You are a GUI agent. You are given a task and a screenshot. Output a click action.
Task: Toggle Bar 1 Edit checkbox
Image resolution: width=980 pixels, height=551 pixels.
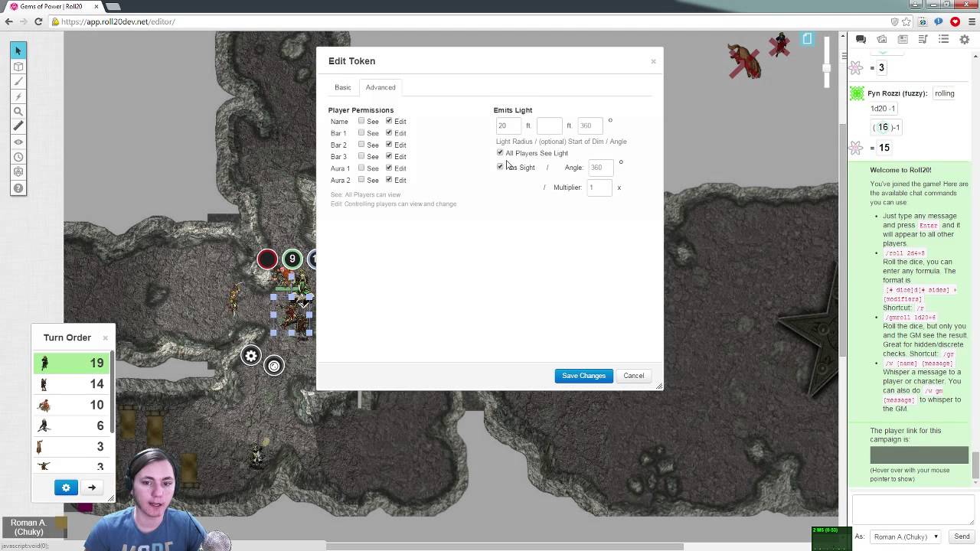point(389,132)
